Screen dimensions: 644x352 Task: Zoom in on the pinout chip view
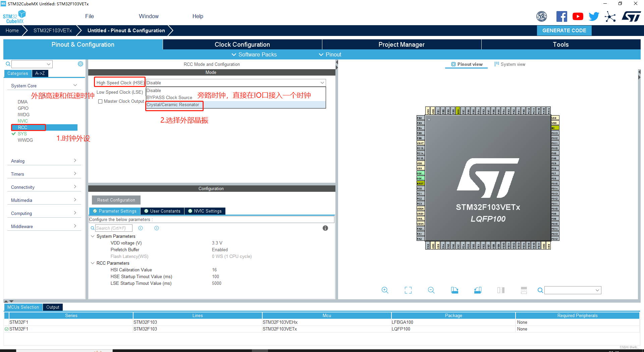385,290
